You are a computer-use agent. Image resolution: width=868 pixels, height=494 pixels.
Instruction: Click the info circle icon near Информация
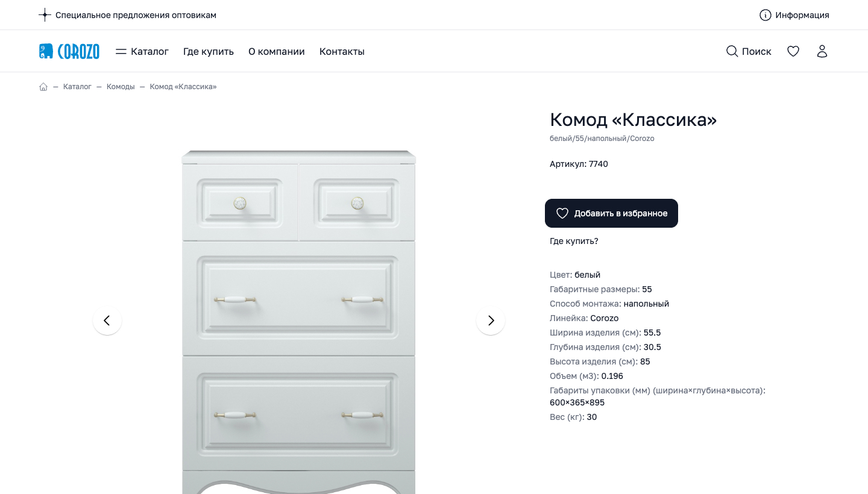766,15
